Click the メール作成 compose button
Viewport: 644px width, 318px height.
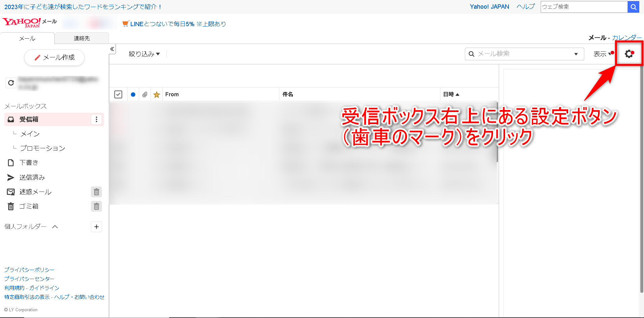click(x=54, y=57)
